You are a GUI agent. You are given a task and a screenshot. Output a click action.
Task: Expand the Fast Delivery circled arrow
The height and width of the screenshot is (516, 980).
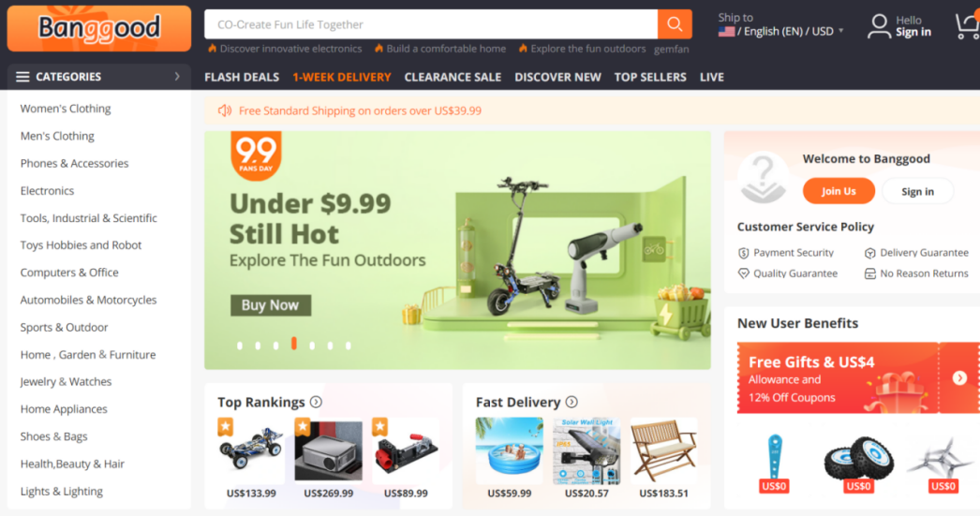click(x=572, y=403)
